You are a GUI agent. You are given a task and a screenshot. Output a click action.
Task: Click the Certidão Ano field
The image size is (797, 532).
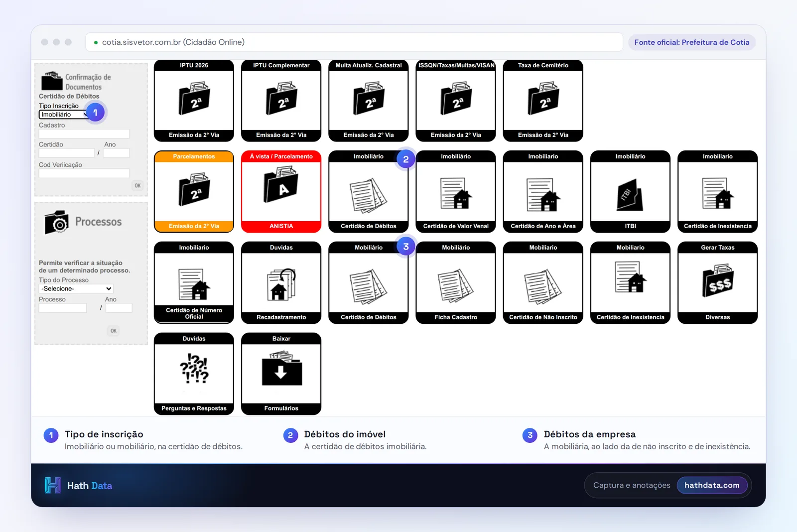[x=117, y=153]
